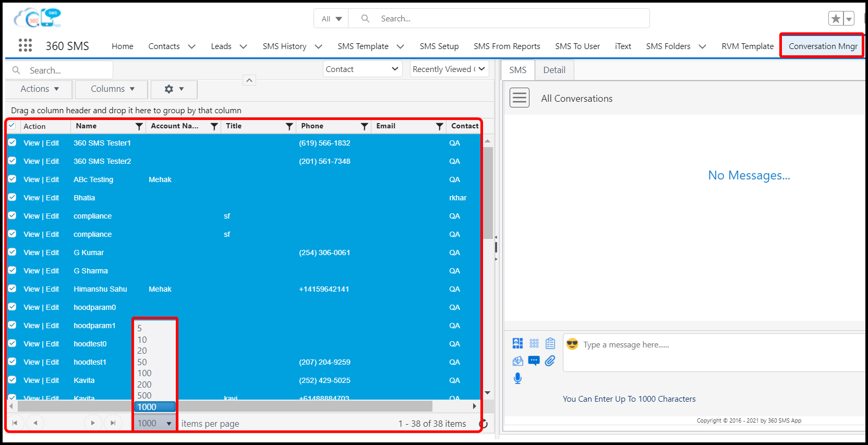The height and width of the screenshot is (445, 868).
Task: Select 500 in the page size list
Action: (x=144, y=395)
